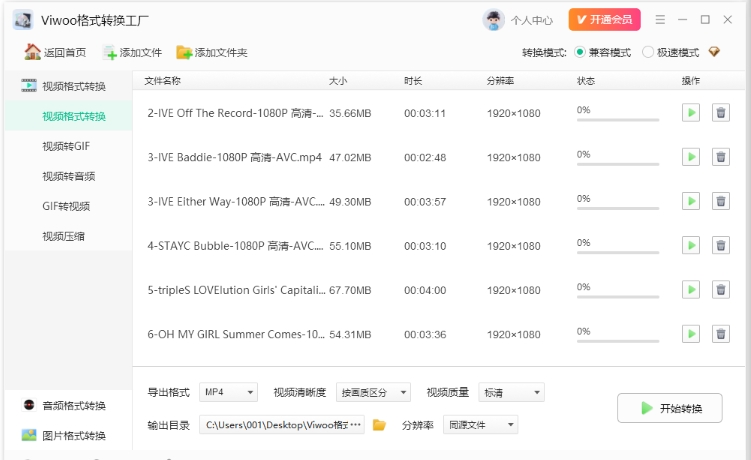Click the 开始转换 start button
This screenshot has height=460, width=751.
pyautogui.click(x=670, y=408)
